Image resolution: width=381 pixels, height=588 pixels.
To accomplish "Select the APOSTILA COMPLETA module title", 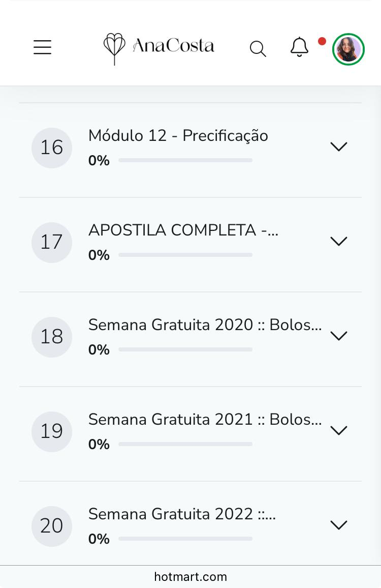I will 183,230.
